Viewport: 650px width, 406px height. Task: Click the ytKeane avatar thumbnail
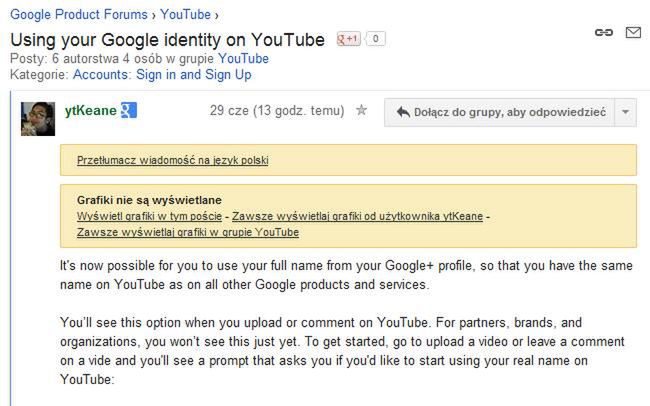(x=38, y=119)
